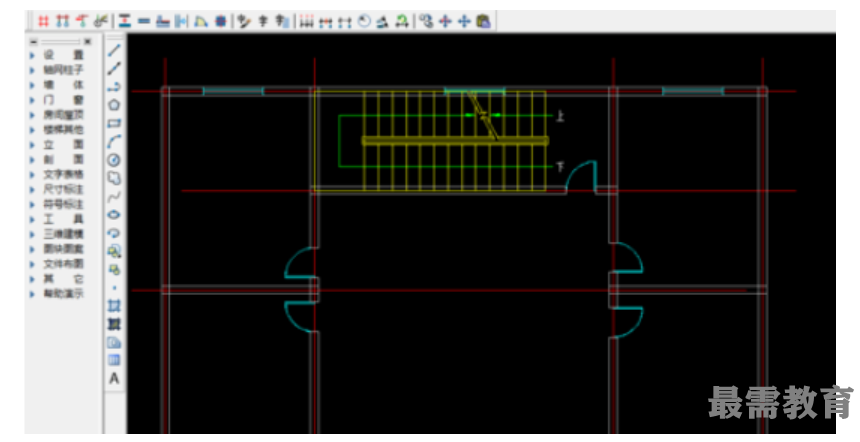This screenshot has height=442, width=860.
Task: Open the 尺寸标注 menu entry
Action: click(64, 189)
